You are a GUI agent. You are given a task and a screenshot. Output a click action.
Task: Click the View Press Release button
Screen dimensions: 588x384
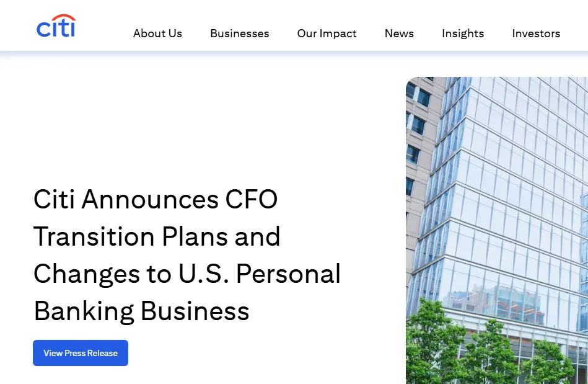pos(80,352)
